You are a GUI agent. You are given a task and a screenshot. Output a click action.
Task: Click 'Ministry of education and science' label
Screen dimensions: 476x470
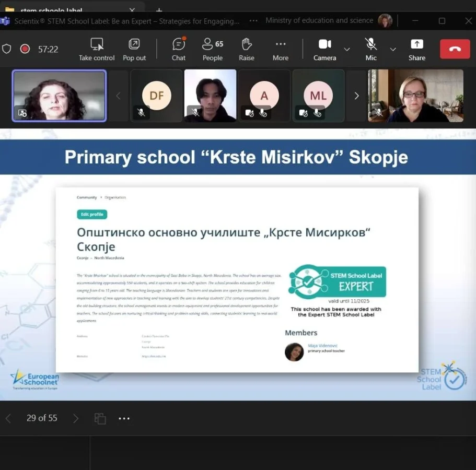319,20
